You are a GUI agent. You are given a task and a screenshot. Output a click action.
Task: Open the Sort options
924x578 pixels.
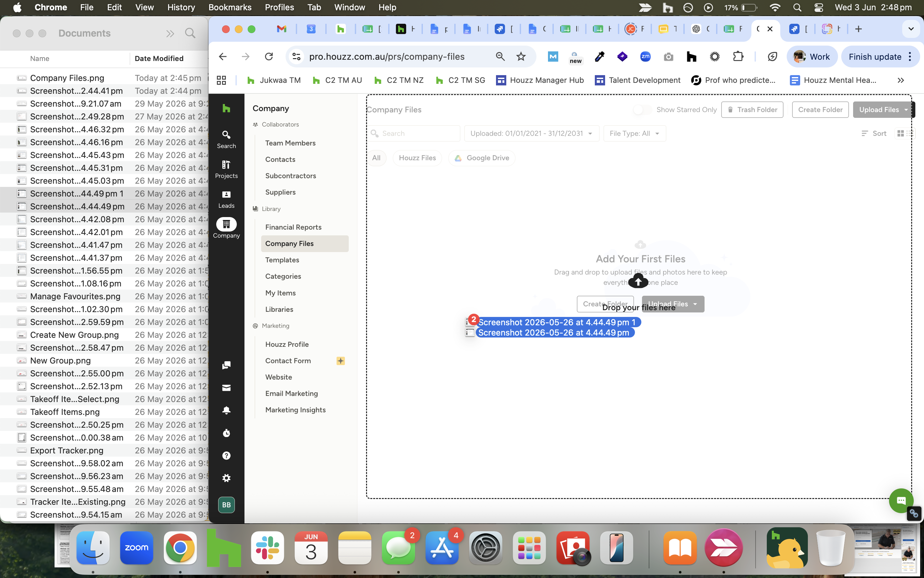click(874, 133)
